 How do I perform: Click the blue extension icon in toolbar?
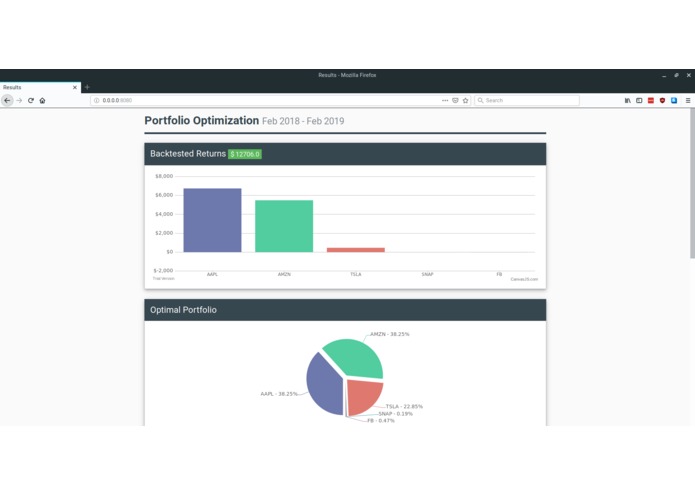(x=674, y=101)
